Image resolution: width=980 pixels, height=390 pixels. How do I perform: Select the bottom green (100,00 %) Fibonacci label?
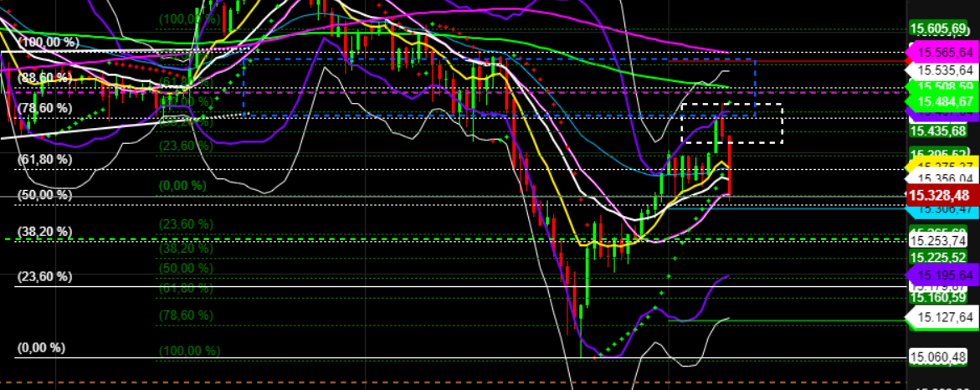189,352
